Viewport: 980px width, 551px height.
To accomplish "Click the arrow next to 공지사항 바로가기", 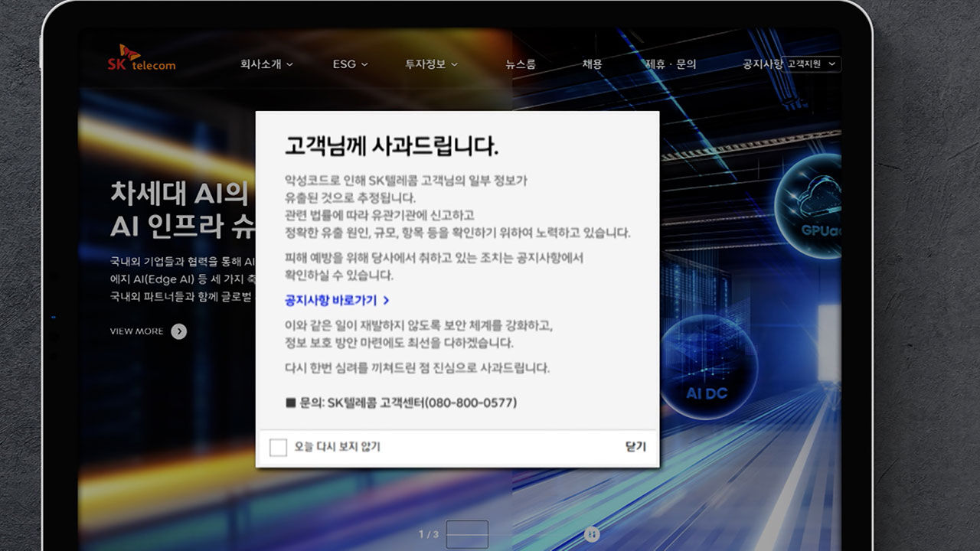I will [x=386, y=301].
